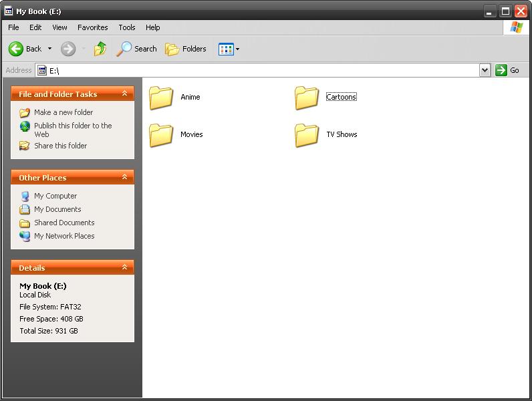The height and width of the screenshot is (401, 532).
Task: Open My Computer from Other Places
Action: [55, 196]
